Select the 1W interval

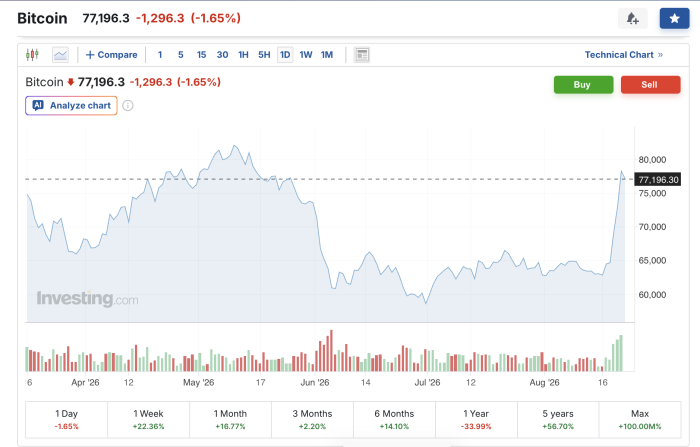(x=306, y=55)
